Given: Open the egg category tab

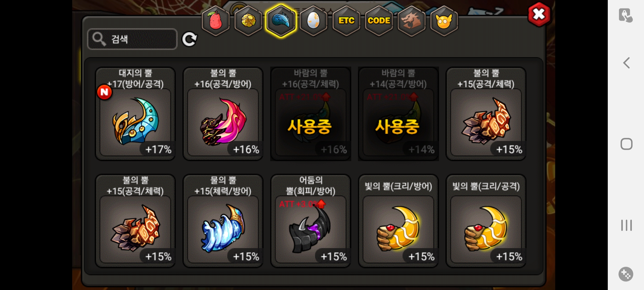Looking at the screenshot, I should 313,21.
